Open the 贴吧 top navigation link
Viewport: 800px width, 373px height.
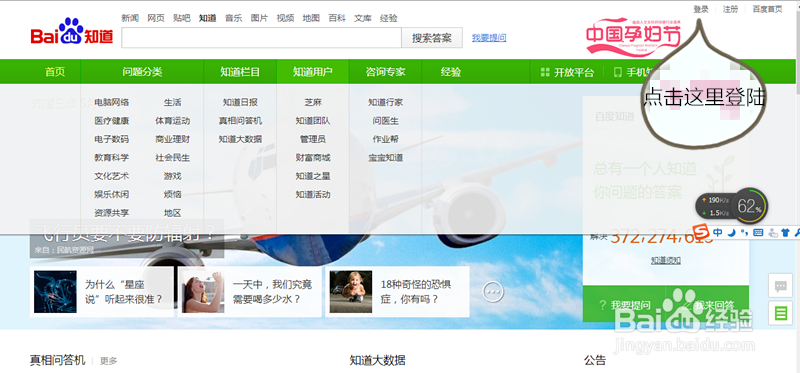(x=182, y=18)
